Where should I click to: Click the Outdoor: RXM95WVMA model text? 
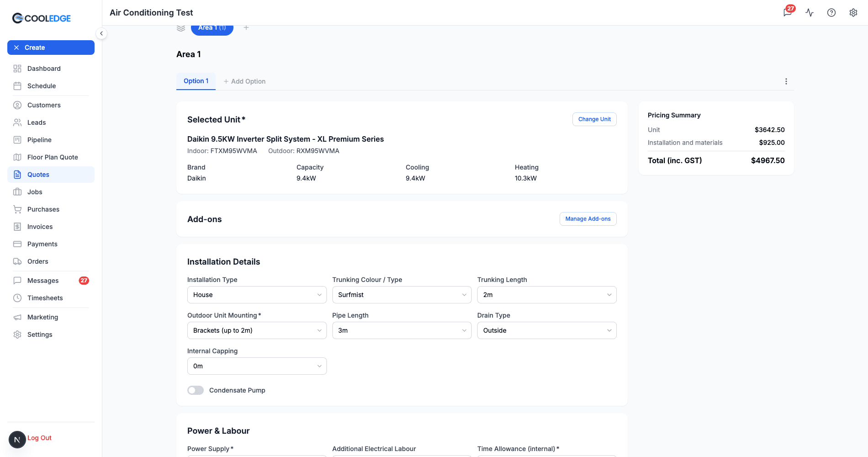pos(304,151)
